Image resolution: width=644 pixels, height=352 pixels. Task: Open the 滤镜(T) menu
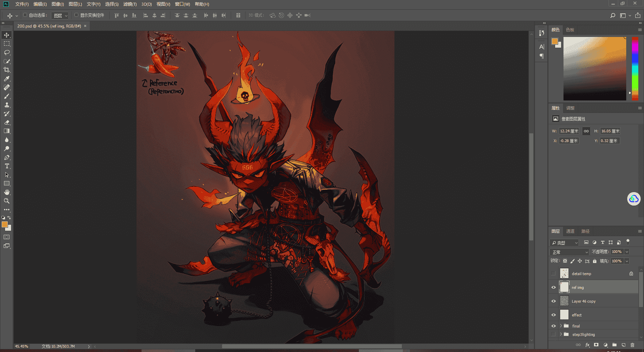[130, 4]
